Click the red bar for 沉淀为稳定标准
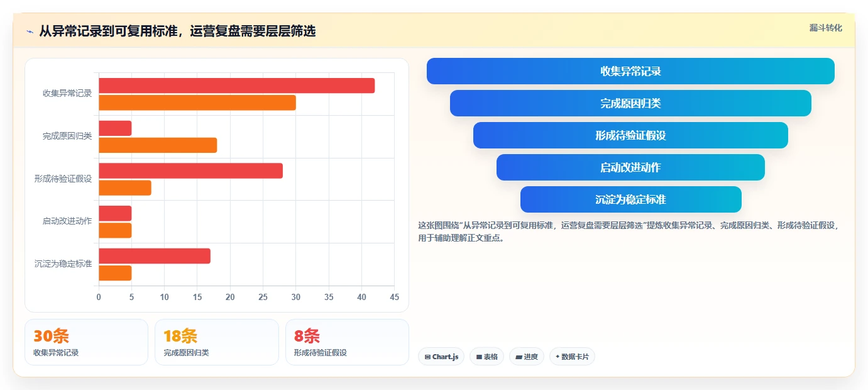The image size is (868, 390). (x=154, y=256)
